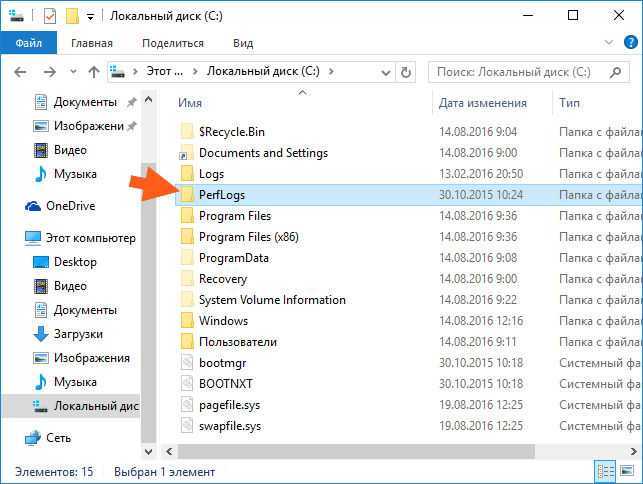Image resolution: width=643 pixels, height=484 pixels.
Task: Switch to Large icons view in status bar
Action: (x=627, y=471)
